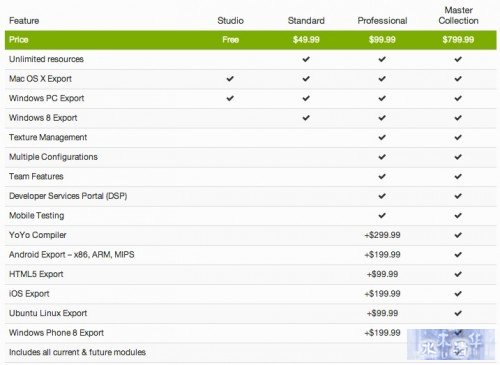The height and width of the screenshot is (365, 500).
Task: Click the Professional checkmark for Texture Management
Action: 382,137
